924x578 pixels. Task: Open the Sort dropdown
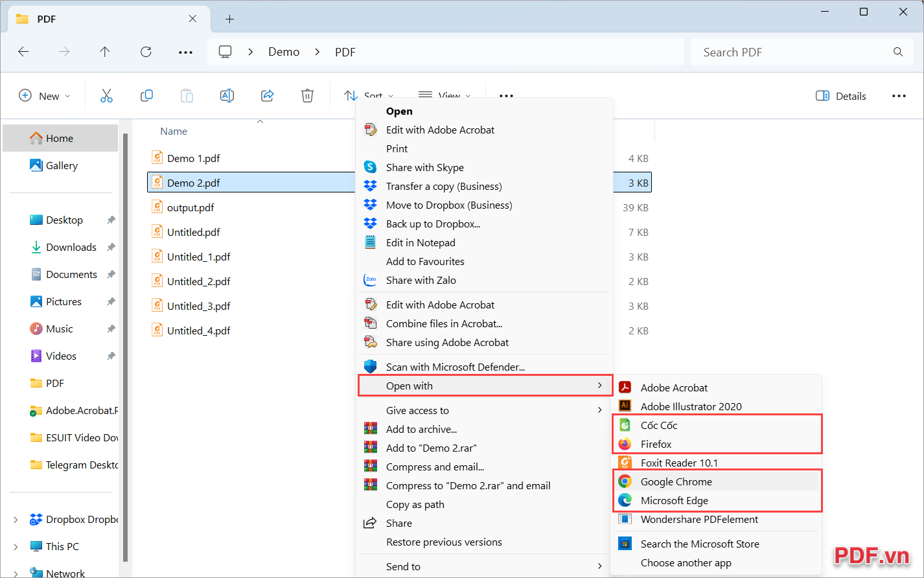click(369, 96)
